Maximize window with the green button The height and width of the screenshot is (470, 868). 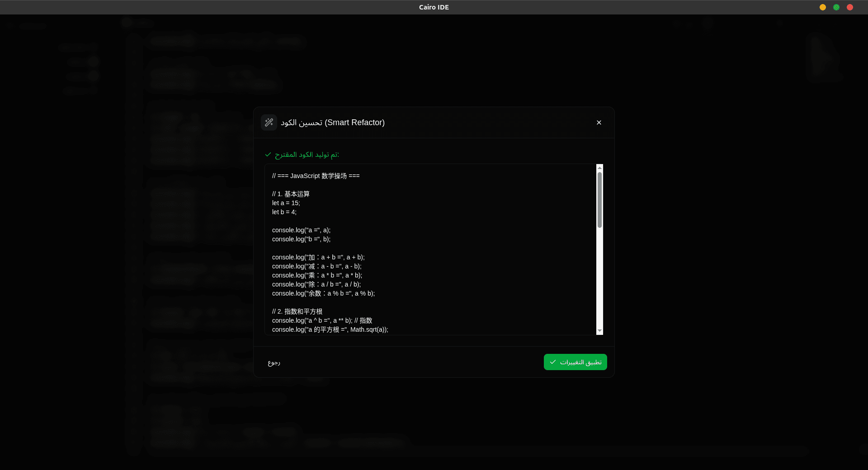[x=836, y=7]
